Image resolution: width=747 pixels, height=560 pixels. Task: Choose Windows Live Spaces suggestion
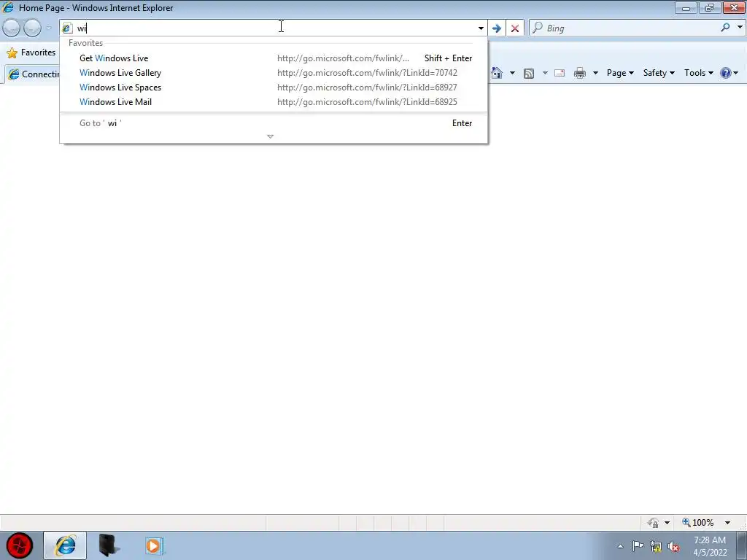pos(274,87)
